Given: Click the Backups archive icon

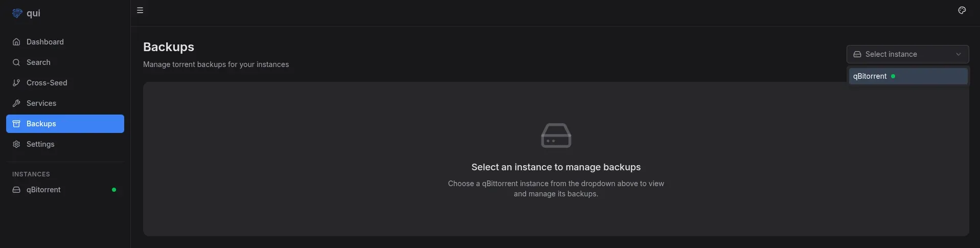Looking at the screenshot, I should [16, 124].
